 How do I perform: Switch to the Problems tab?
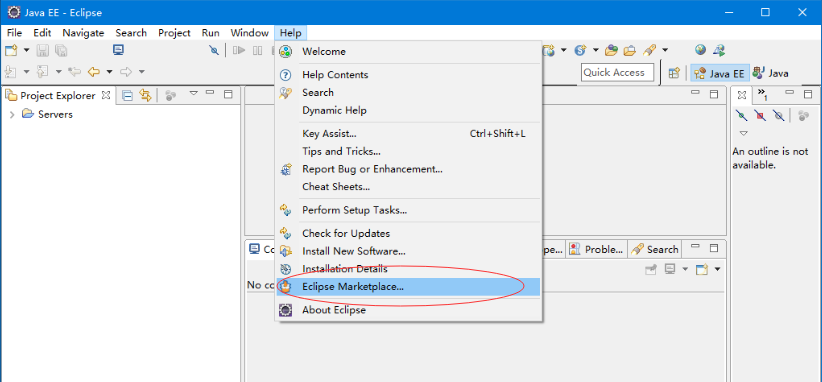(597, 249)
